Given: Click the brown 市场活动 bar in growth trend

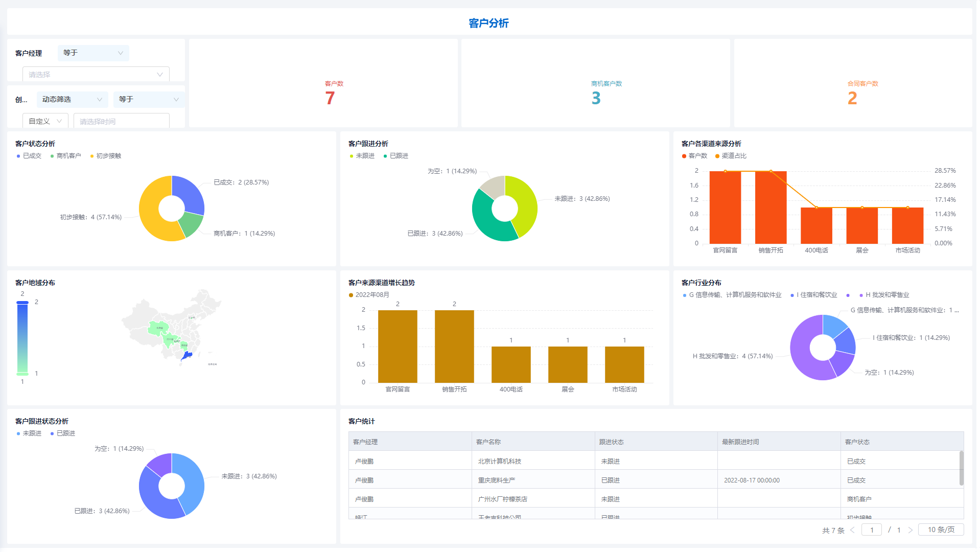Looking at the screenshot, I should (624, 364).
